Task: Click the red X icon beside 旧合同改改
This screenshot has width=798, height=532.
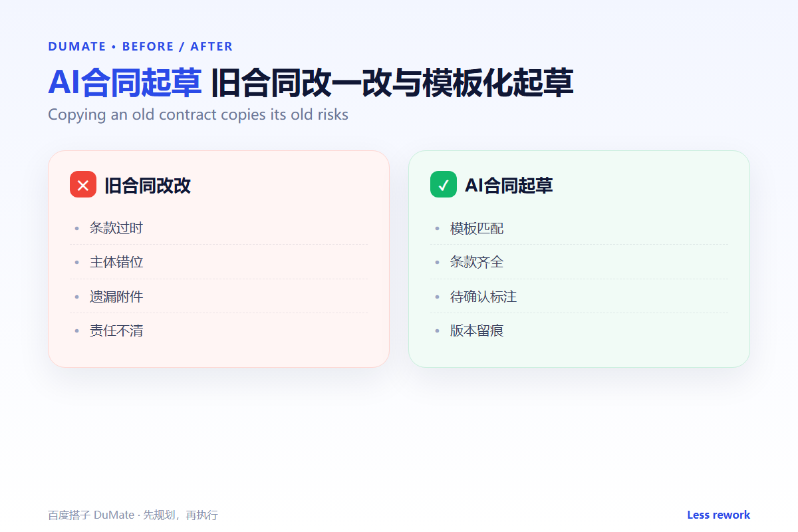Action: click(83, 184)
